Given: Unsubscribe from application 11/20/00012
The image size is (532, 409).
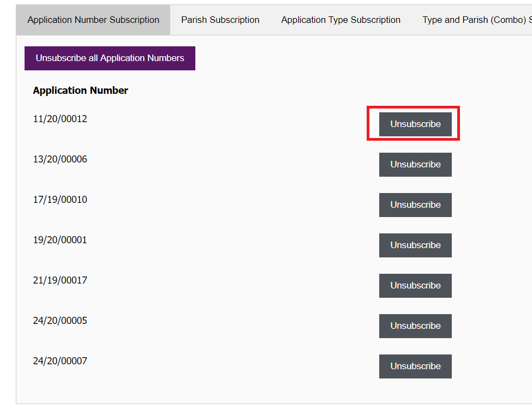Looking at the screenshot, I should [x=415, y=124].
